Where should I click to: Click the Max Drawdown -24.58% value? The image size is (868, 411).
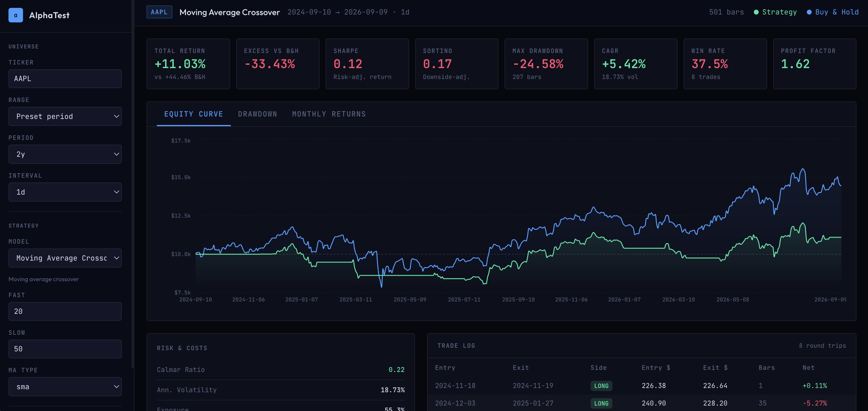pos(538,64)
